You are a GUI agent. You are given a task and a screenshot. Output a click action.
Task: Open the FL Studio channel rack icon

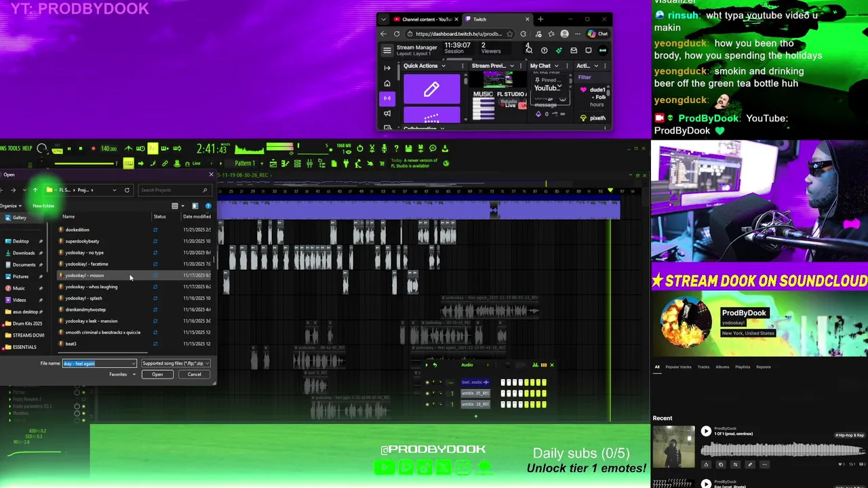297,163
